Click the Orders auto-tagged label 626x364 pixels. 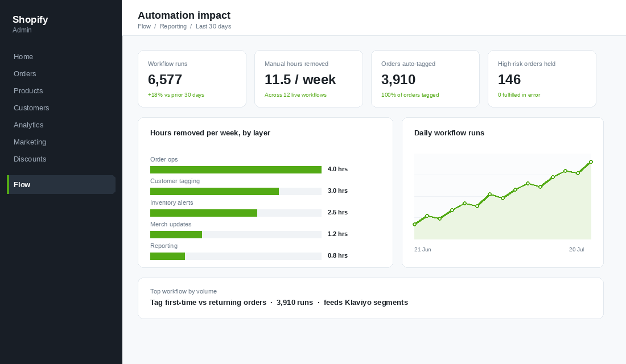pyautogui.click(x=408, y=64)
